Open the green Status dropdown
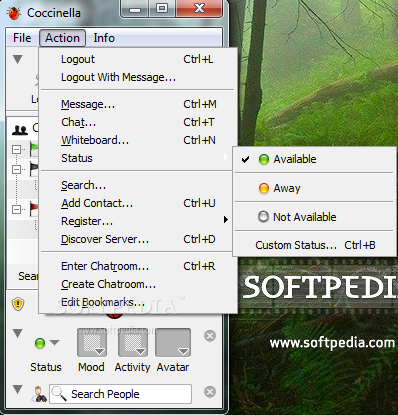Screen dimensions: 398x415 tap(47, 343)
